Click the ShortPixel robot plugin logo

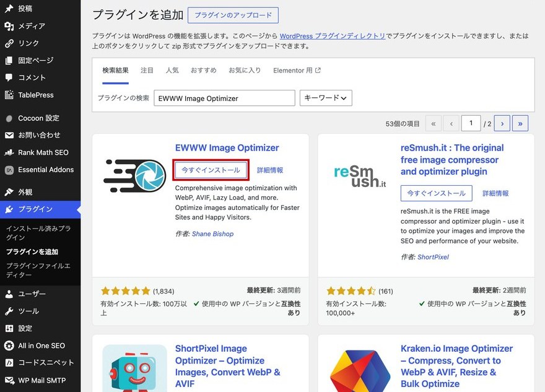coord(135,368)
